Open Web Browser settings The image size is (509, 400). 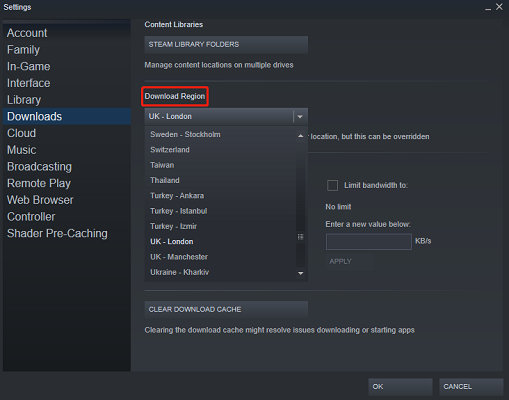point(67,200)
